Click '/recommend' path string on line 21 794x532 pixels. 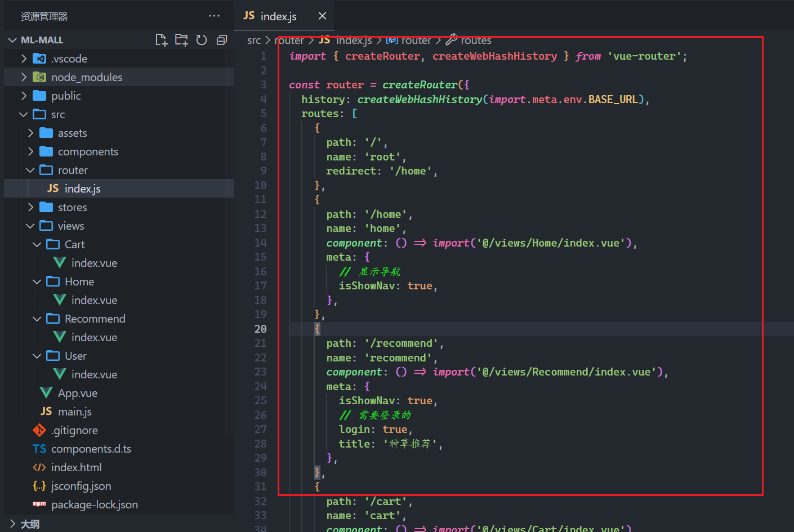401,343
